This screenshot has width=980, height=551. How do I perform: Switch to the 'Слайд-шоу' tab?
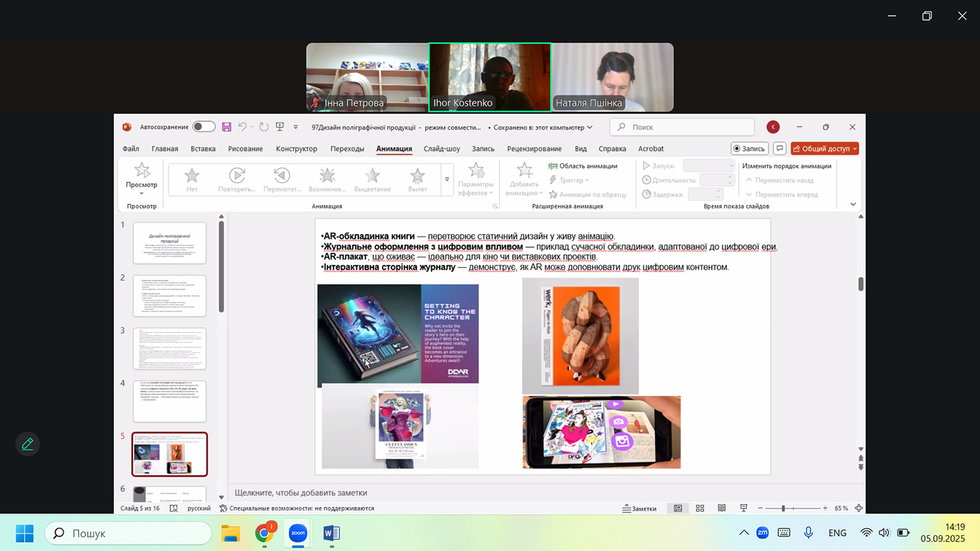tap(442, 148)
